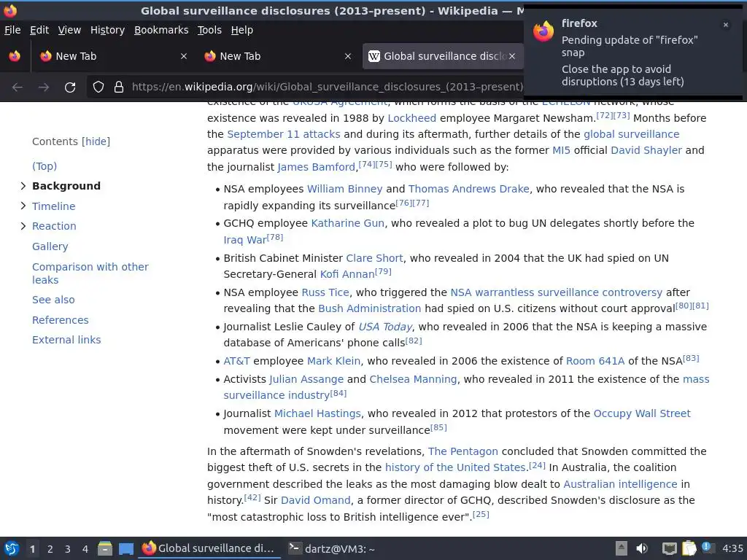
Task: Switch to workspace 2
Action: (x=50, y=549)
